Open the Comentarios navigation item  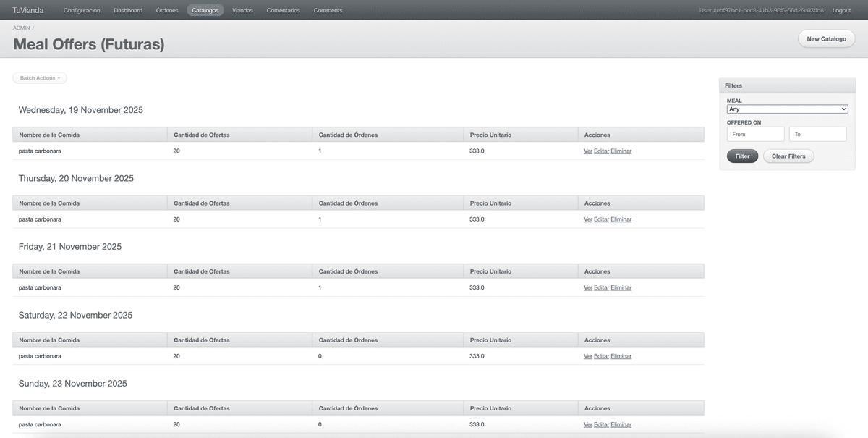283,10
